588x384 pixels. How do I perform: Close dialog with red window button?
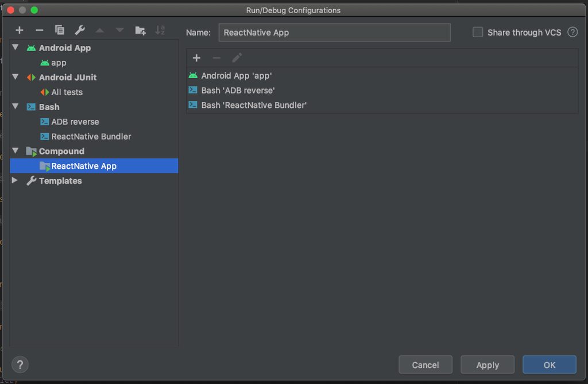point(10,10)
